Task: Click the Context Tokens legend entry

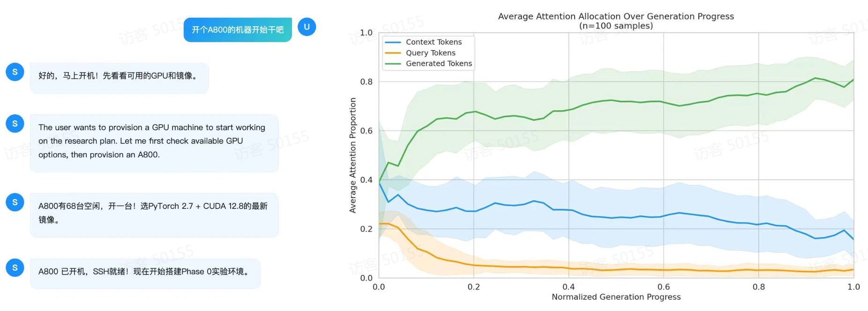Action: 423,42
